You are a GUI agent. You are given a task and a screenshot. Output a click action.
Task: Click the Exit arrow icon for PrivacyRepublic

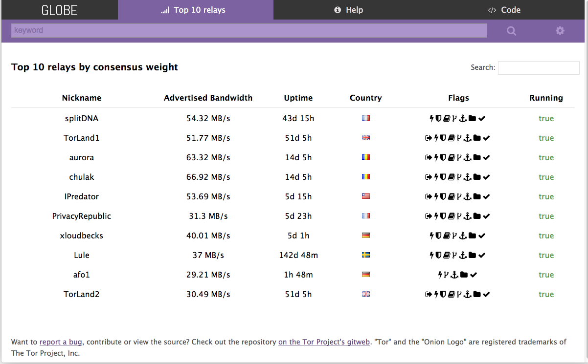click(429, 216)
